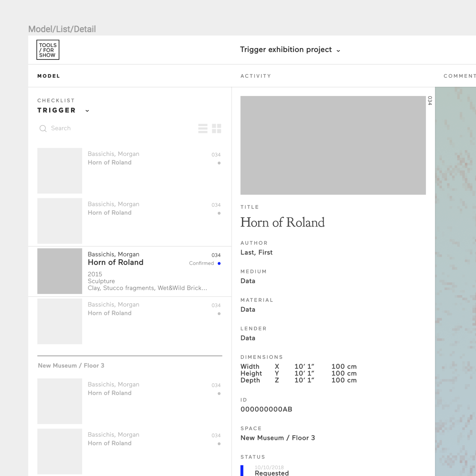
Task: Switch to the Activity tab
Action: coord(255,76)
